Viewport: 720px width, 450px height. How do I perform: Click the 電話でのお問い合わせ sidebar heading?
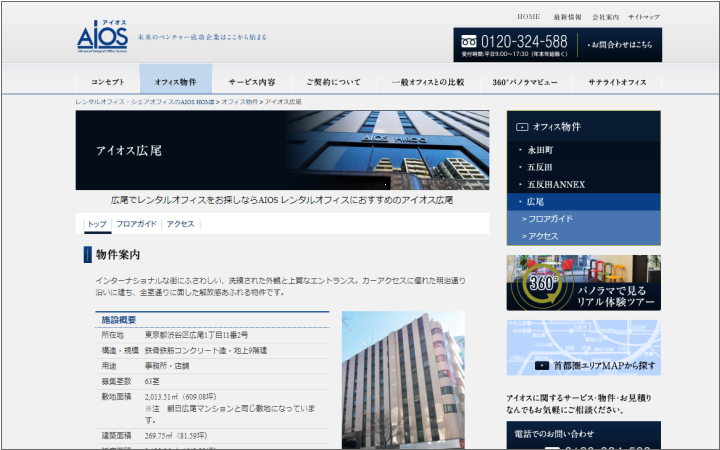coord(554,433)
